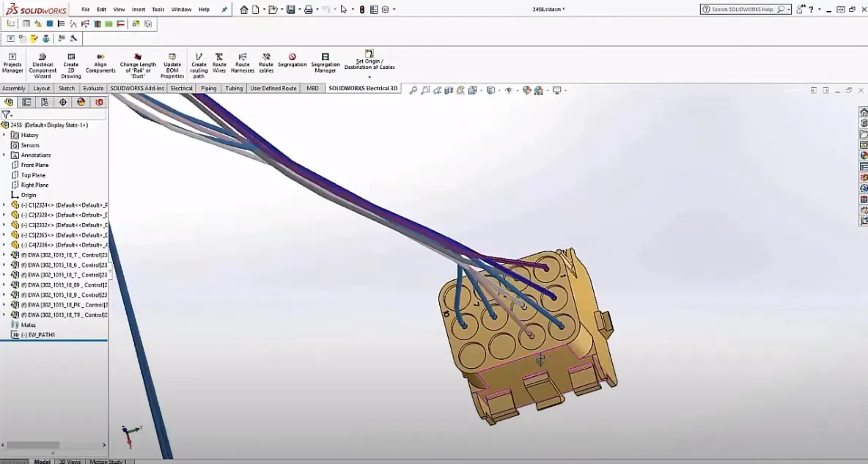
Task: Open the DisplayManager color sphere tab
Action: (x=81, y=103)
